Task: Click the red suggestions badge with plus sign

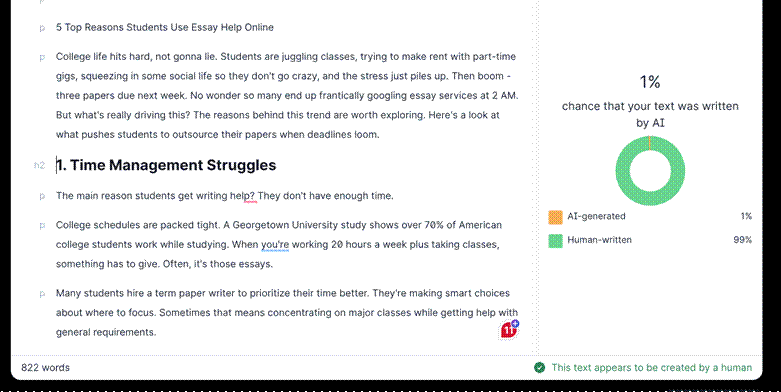Action: pyautogui.click(x=509, y=330)
